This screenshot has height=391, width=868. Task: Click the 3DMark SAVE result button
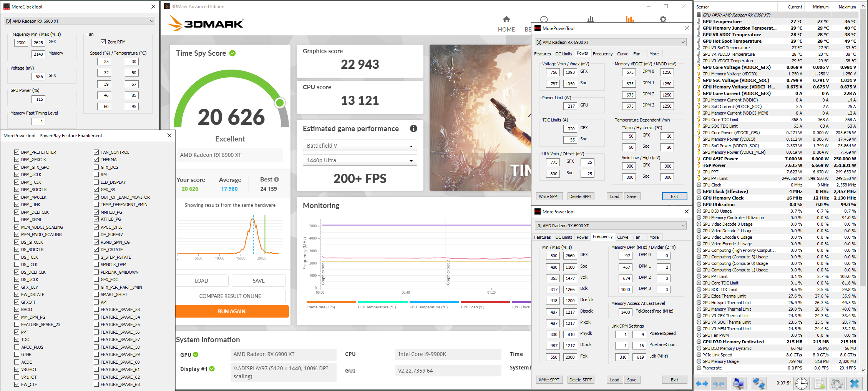click(259, 281)
